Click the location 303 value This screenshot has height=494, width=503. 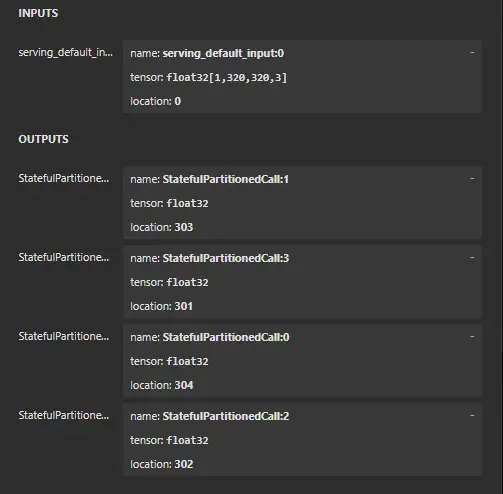pos(184,227)
